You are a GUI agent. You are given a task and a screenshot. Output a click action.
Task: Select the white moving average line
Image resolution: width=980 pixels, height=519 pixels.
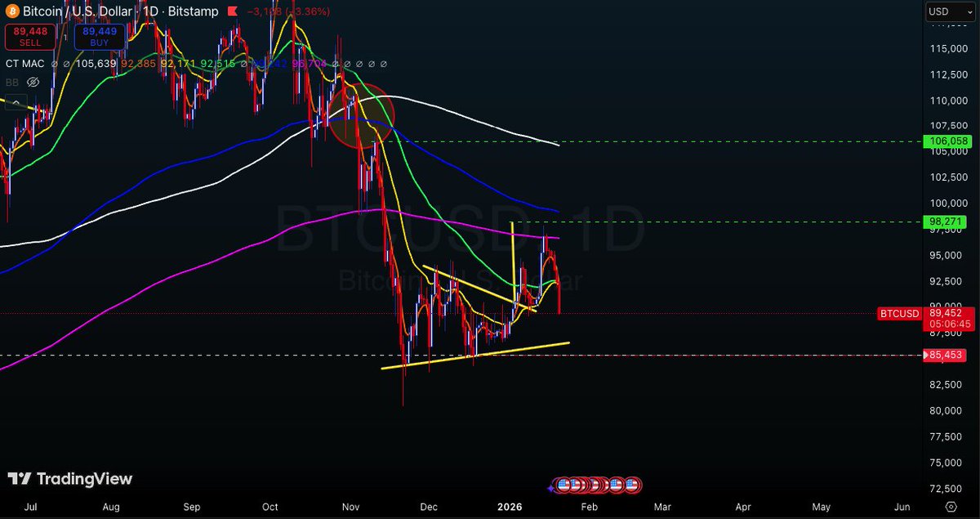(x=457, y=105)
